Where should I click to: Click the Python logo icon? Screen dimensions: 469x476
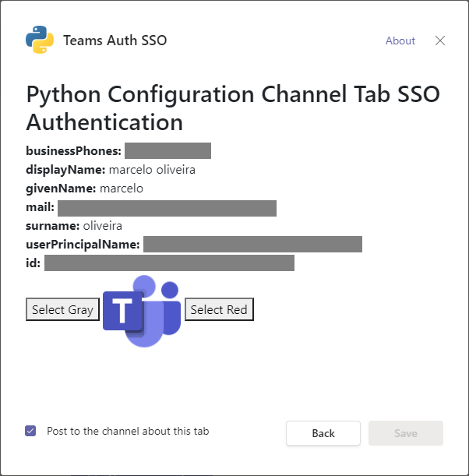click(x=40, y=40)
